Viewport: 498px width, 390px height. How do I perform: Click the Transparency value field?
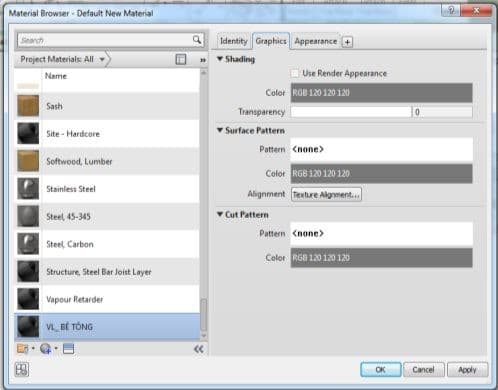point(443,112)
